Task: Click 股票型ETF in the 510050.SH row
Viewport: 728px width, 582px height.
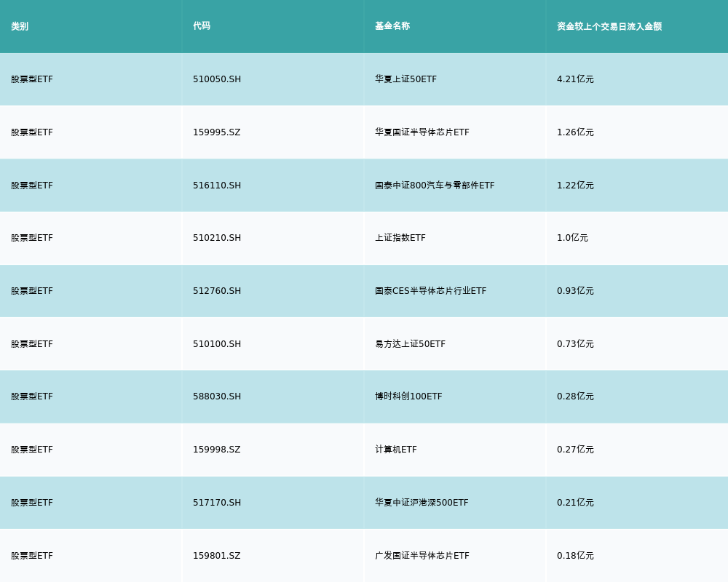Action: 32,79
